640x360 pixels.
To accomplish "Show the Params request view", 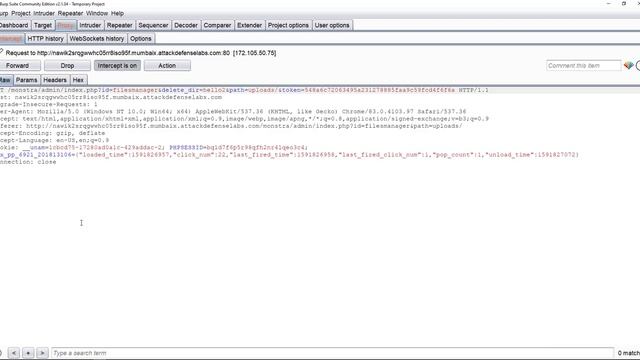I will pos(27,80).
